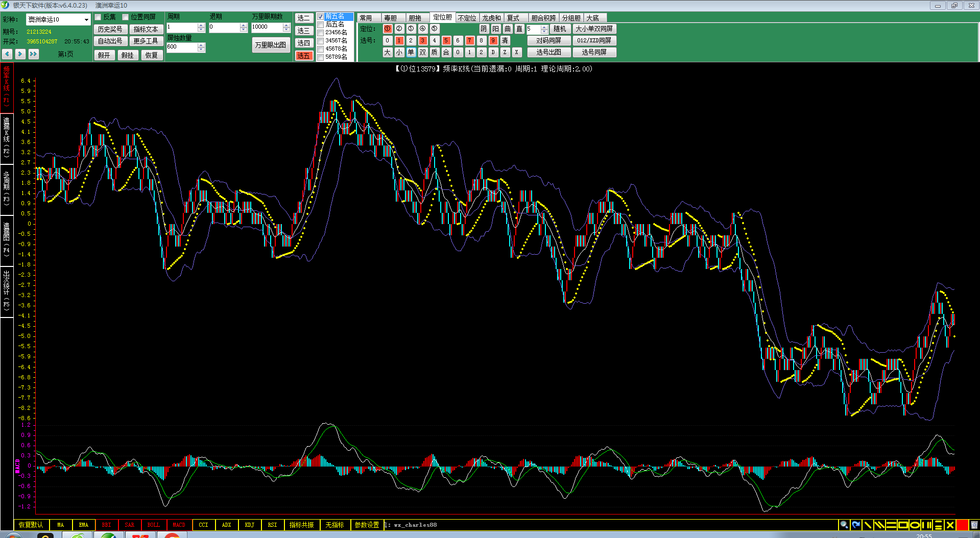Open the red color swatch in drawing toolbar
This screenshot has width=980, height=538.
[962, 525]
